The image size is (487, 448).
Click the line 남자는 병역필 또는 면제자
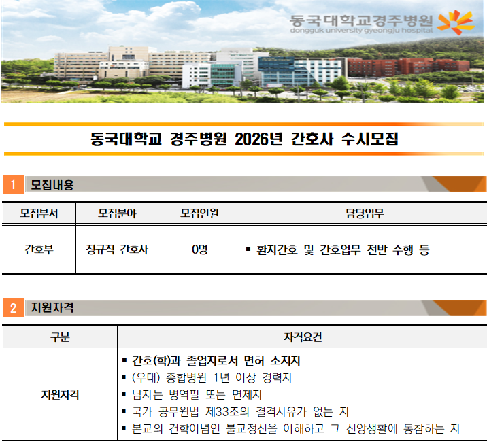tap(197, 395)
